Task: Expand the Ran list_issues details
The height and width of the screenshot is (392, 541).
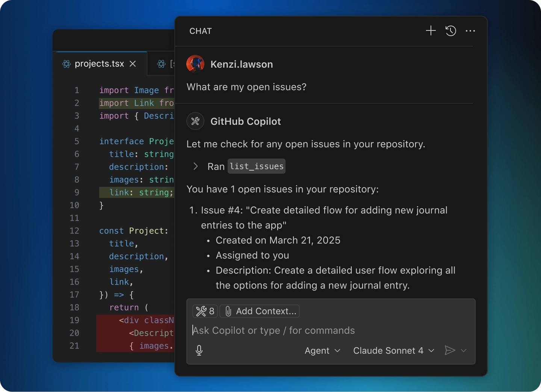Action: [x=195, y=166]
